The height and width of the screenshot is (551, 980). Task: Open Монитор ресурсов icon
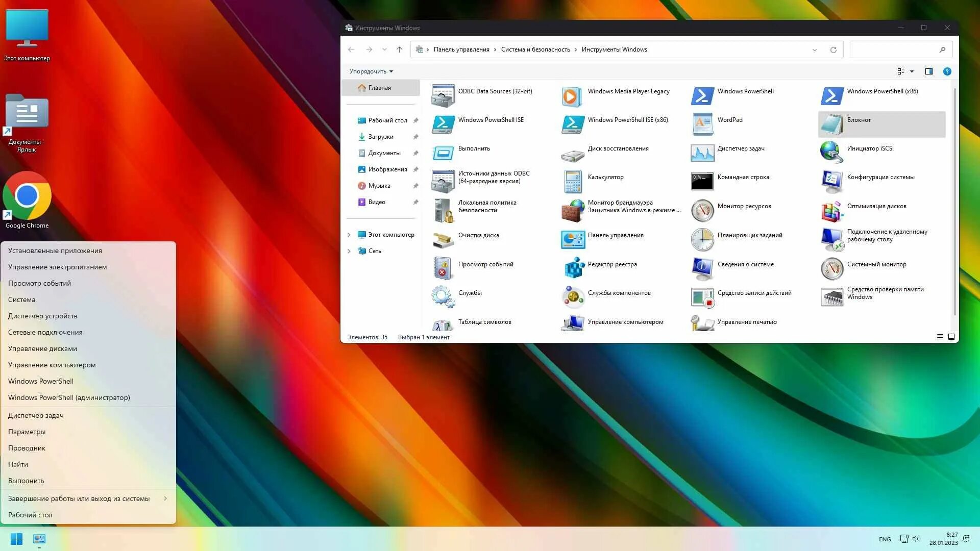702,211
